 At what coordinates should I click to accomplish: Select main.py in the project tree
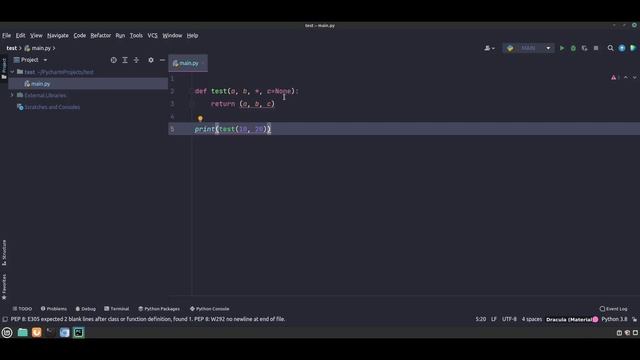(40, 84)
